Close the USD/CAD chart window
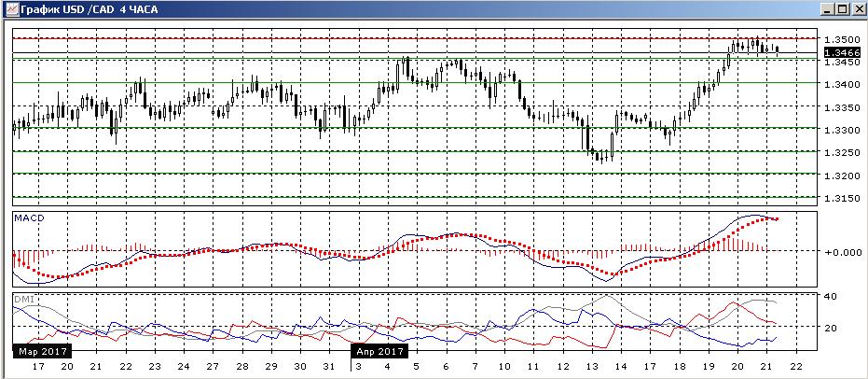Image resolution: width=868 pixels, height=379 pixels. [x=858, y=9]
